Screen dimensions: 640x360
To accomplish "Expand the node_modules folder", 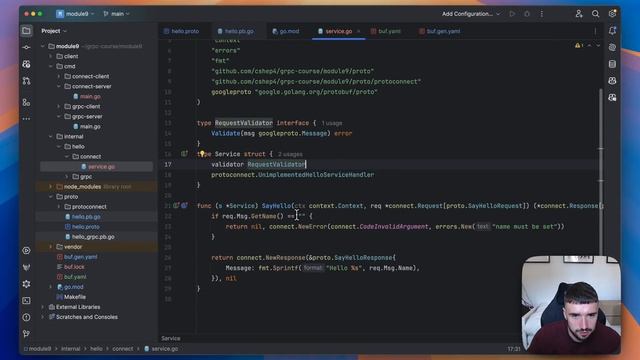I will click(x=51, y=187).
